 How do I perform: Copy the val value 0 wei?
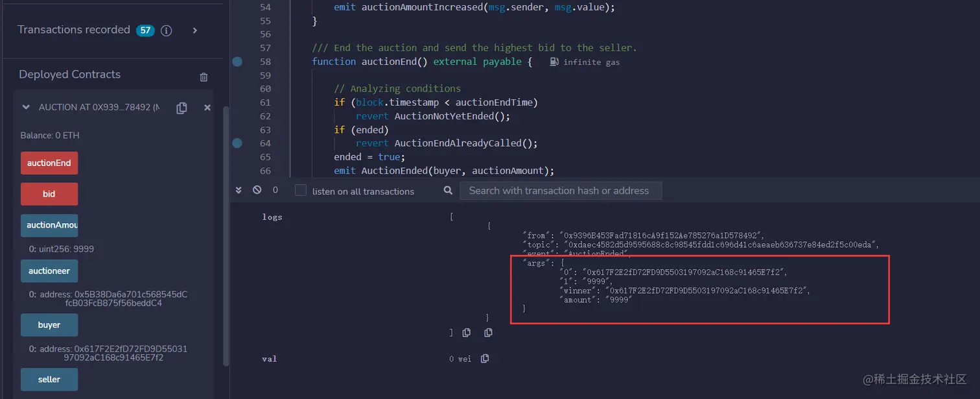coord(485,359)
